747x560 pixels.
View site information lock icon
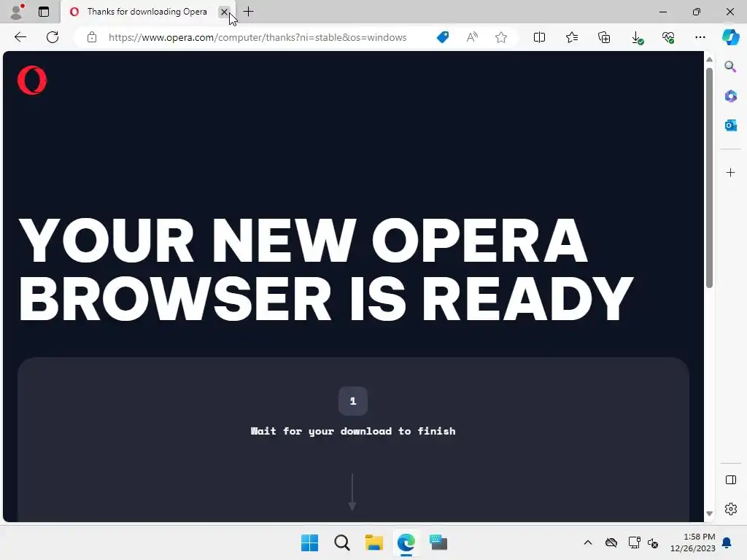point(92,37)
